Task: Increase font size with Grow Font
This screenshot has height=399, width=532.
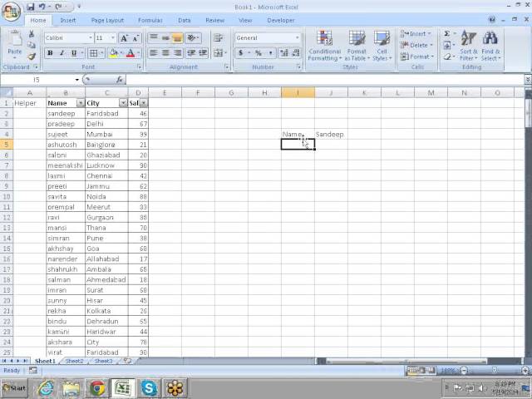Action: (124, 38)
